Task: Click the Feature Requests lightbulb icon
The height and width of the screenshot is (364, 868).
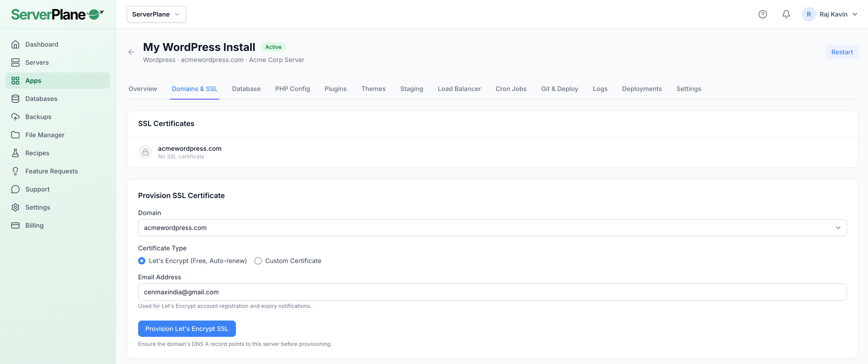Action: 15,171
